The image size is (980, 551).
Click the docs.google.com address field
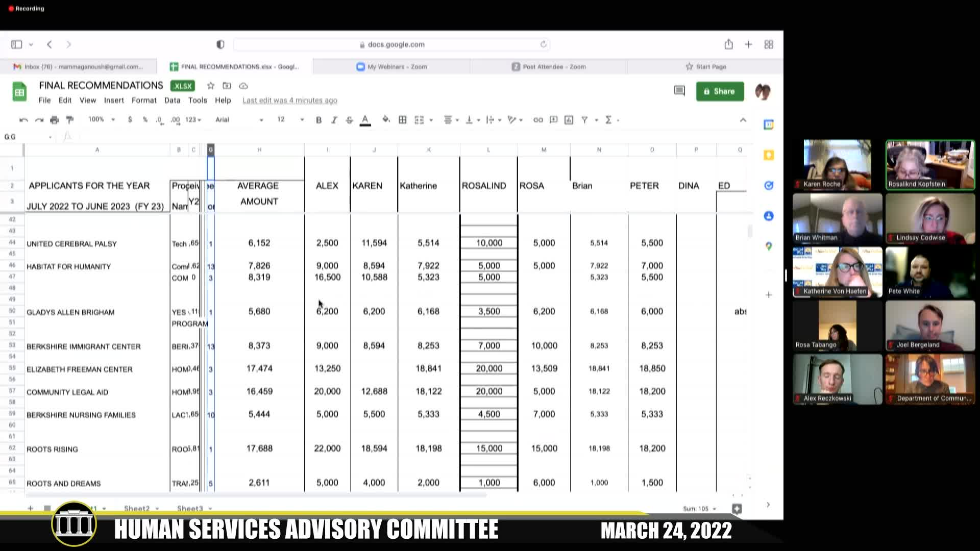tap(391, 44)
